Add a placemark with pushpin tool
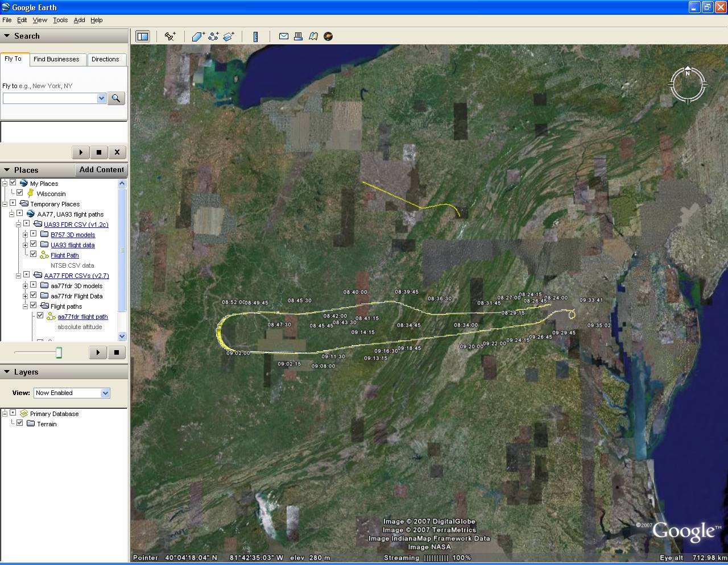 point(170,36)
